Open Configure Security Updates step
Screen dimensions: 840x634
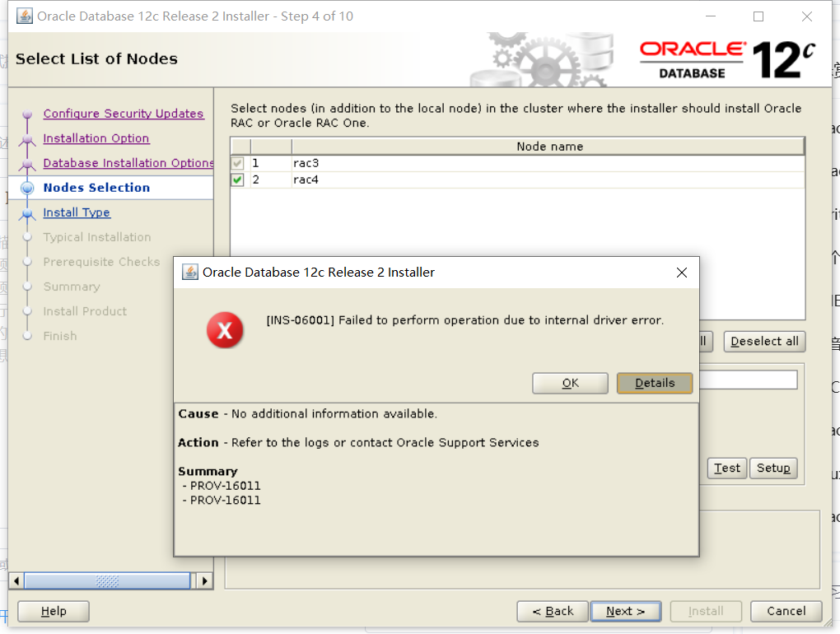click(x=124, y=114)
